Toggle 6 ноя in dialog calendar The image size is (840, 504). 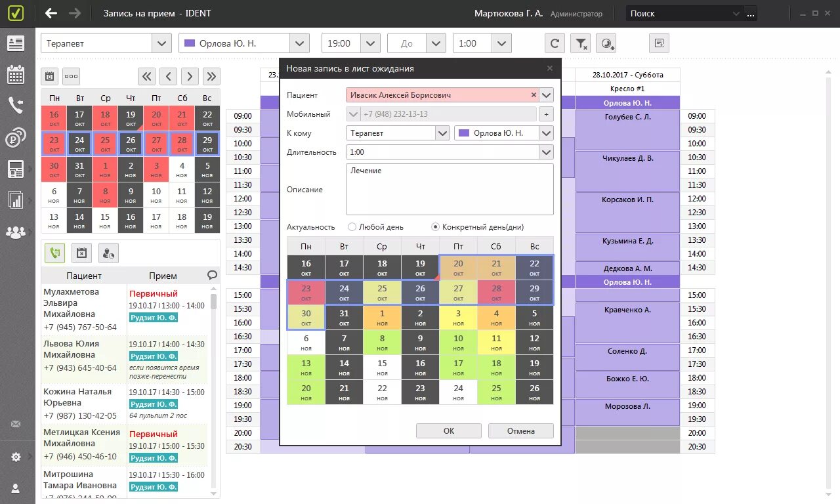click(306, 342)
